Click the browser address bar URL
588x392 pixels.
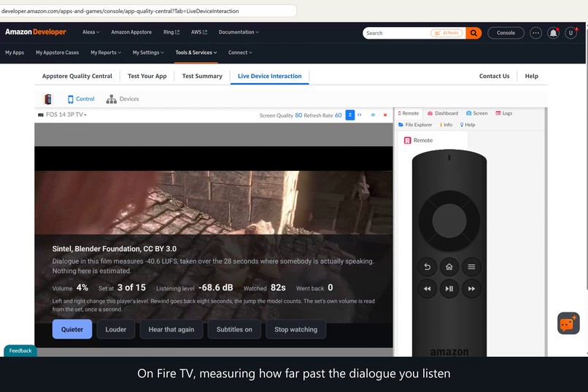point(120,11)
